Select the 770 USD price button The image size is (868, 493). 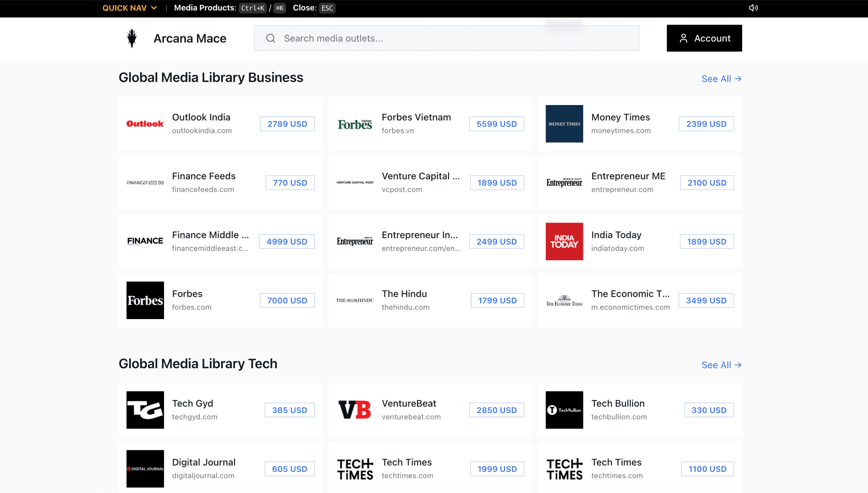coord(290,183)
